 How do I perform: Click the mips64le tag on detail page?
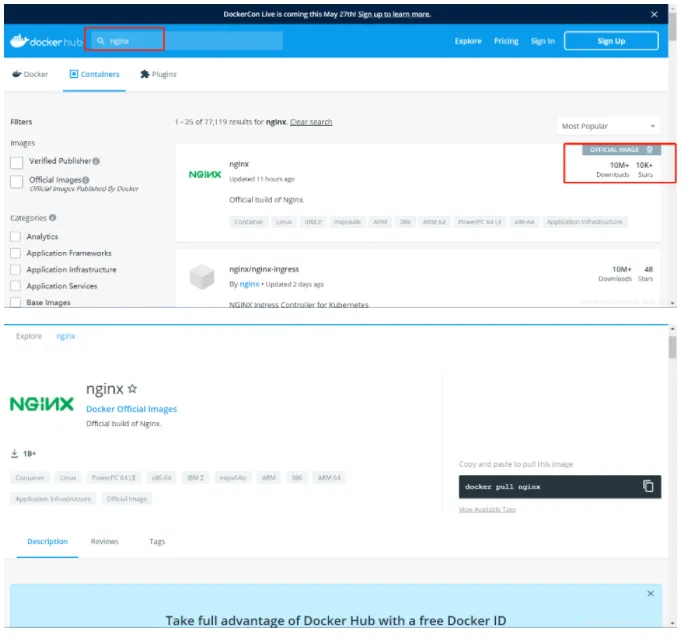point(233,478)
